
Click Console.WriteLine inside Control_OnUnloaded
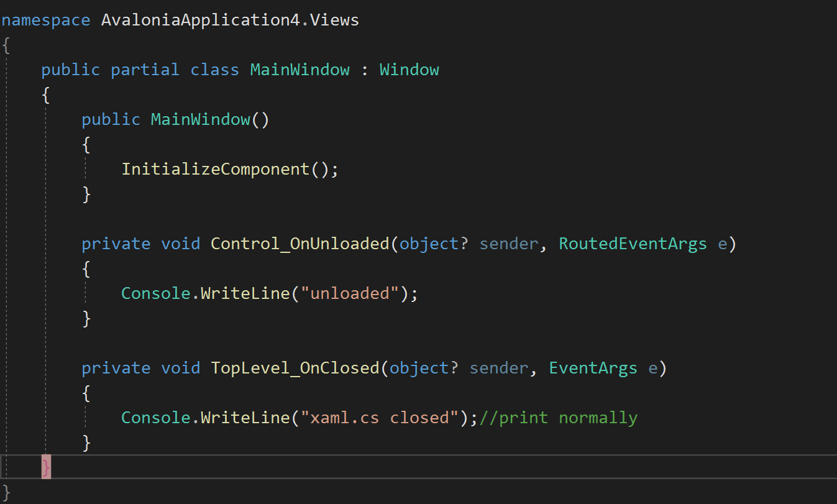coord(205,293)
